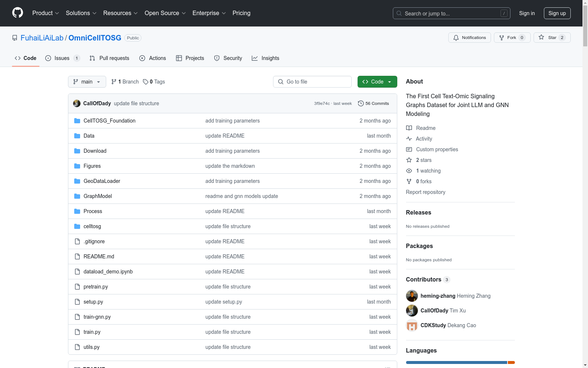This screenshot has width=588, height=368.
Task: Click the GeoDataLoader folder icon
Action: (x=77, y=181)
